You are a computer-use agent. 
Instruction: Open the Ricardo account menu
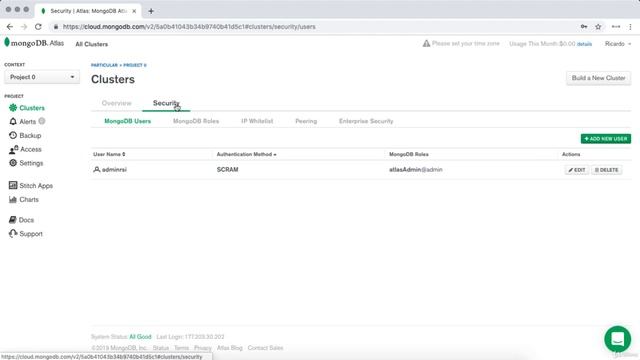click(x=618, y=44)
